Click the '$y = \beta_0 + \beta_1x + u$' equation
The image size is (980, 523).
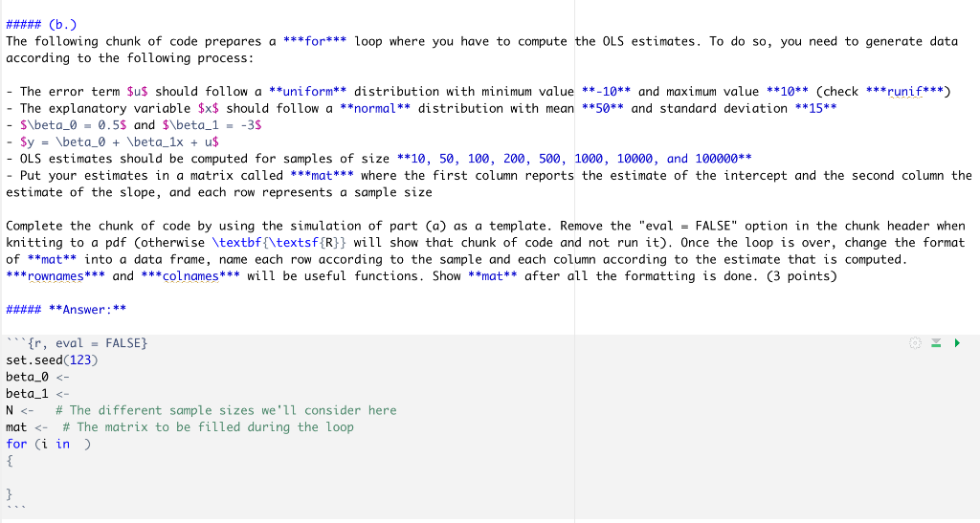coord(120,142)
